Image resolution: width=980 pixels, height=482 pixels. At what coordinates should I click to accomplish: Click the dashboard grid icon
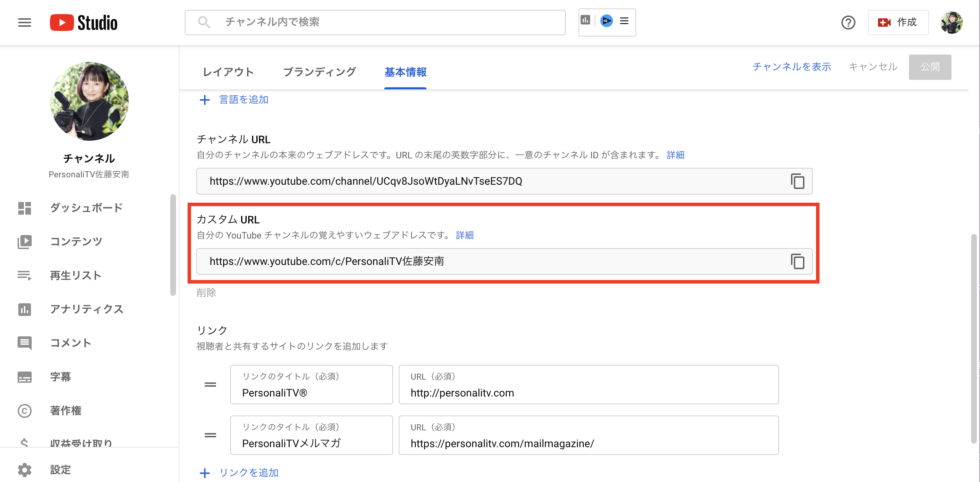point(25,208)
